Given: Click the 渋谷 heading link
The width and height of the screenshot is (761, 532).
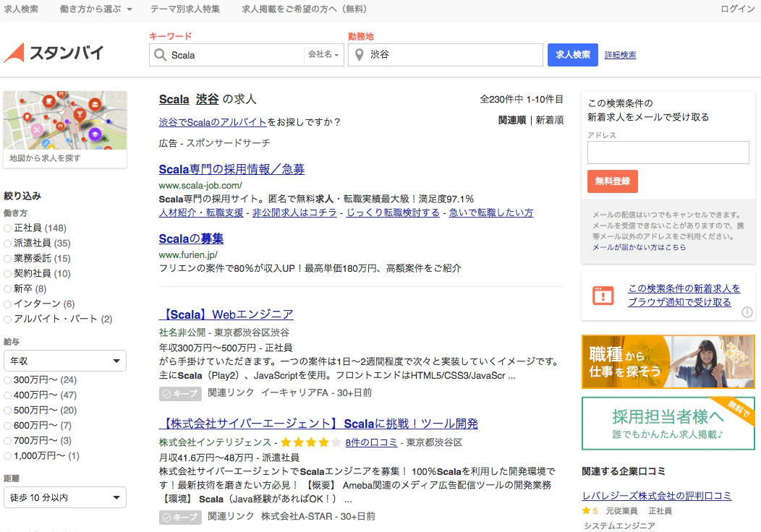Looking at the screenshot, I should (207, 100).
